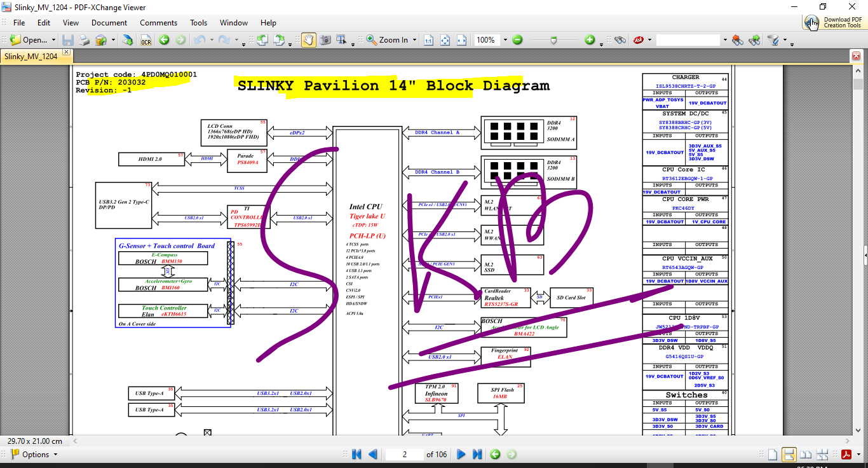This screenshot has height=468, width=868.
Task: Click the green Zoom Out minus button
Action: [517, 40]
